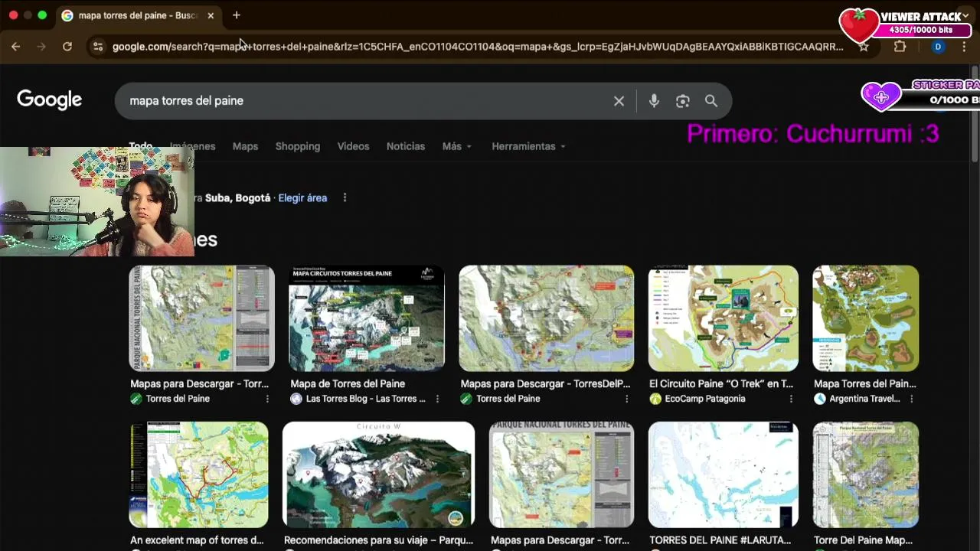Screen dimensions: 980x551
Task: Expand the Herramientas dropdown
Action: [528, 146]
